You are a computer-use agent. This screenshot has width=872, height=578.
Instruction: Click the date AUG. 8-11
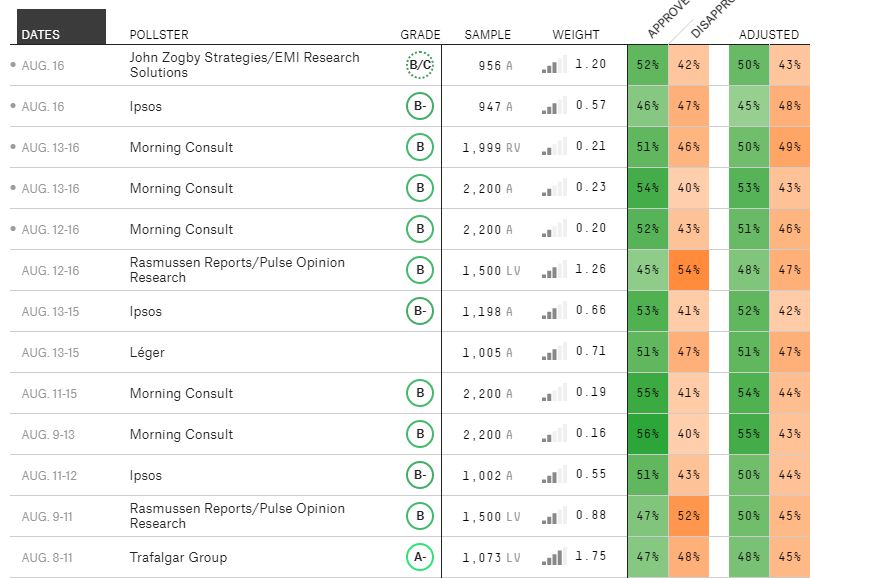click(x=47, y=557)
